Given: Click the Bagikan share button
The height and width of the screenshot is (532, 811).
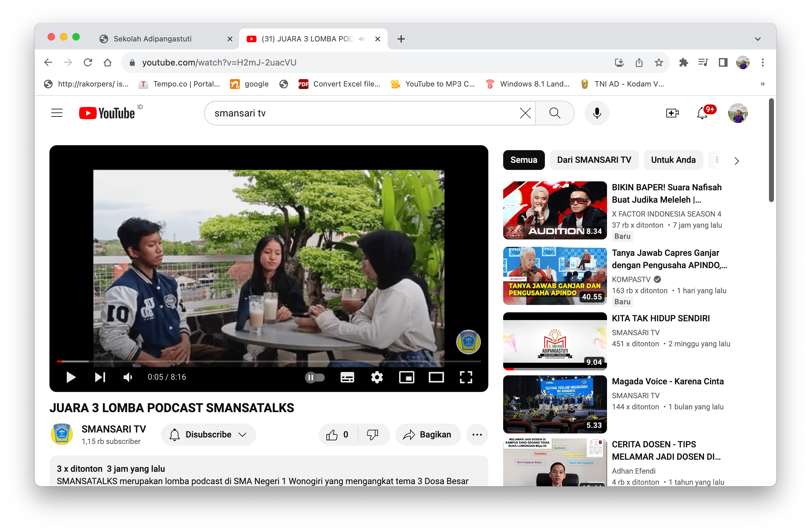Looking at the screenshot, I should pos(428,435).
